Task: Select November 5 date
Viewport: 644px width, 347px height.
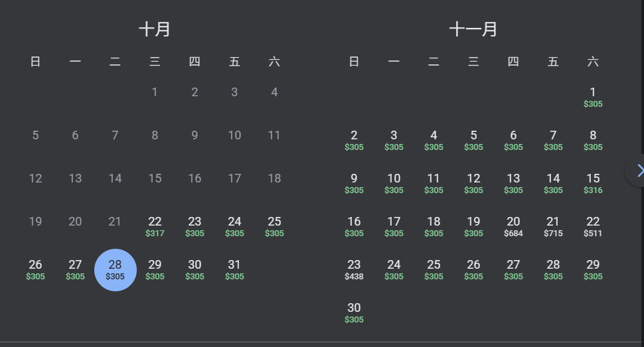Action: coord(473,141)
